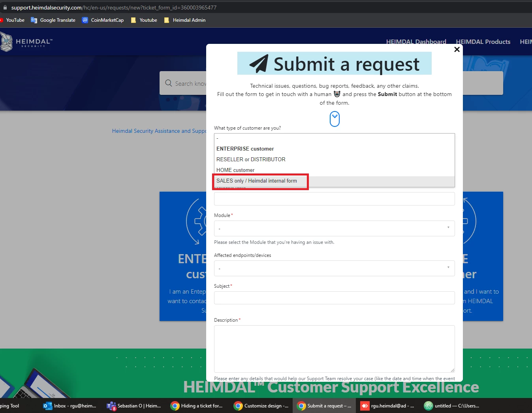Click the scroll-down mouse icon
Image resolution: width=532 pixels, height=413 pixels.
[x=335, y=119]
